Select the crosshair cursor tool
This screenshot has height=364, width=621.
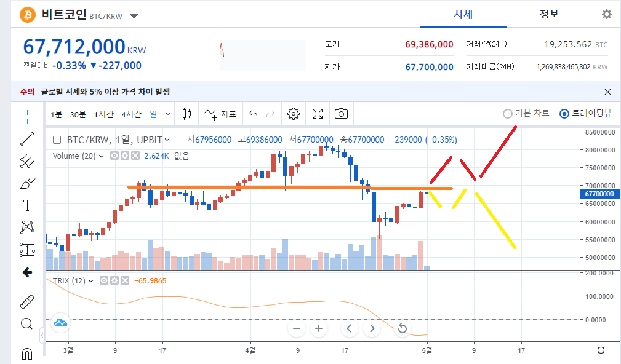tap(27, 116)
